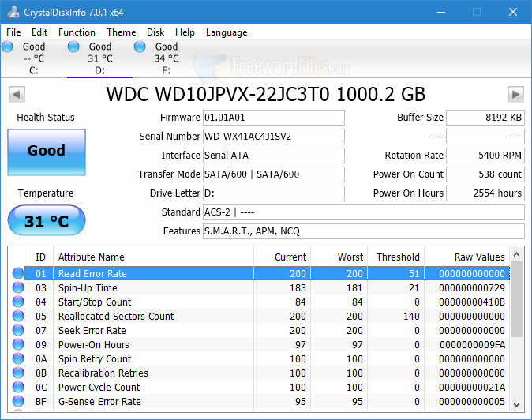Select the D: drive tab
The image size is (532, 420).
coord(100,58)
